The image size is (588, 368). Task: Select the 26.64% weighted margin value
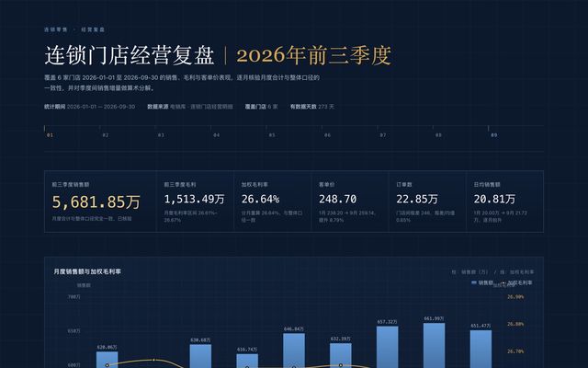[x=260, y=199]
